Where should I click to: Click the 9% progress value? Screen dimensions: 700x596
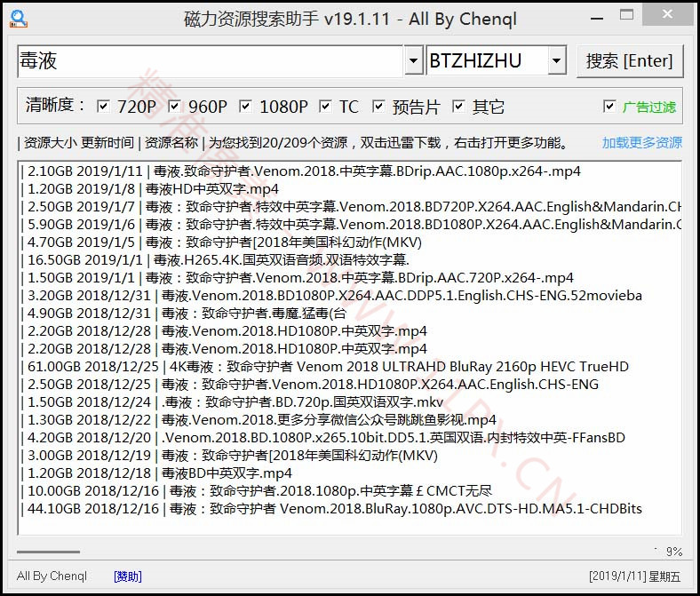point(674,552)
